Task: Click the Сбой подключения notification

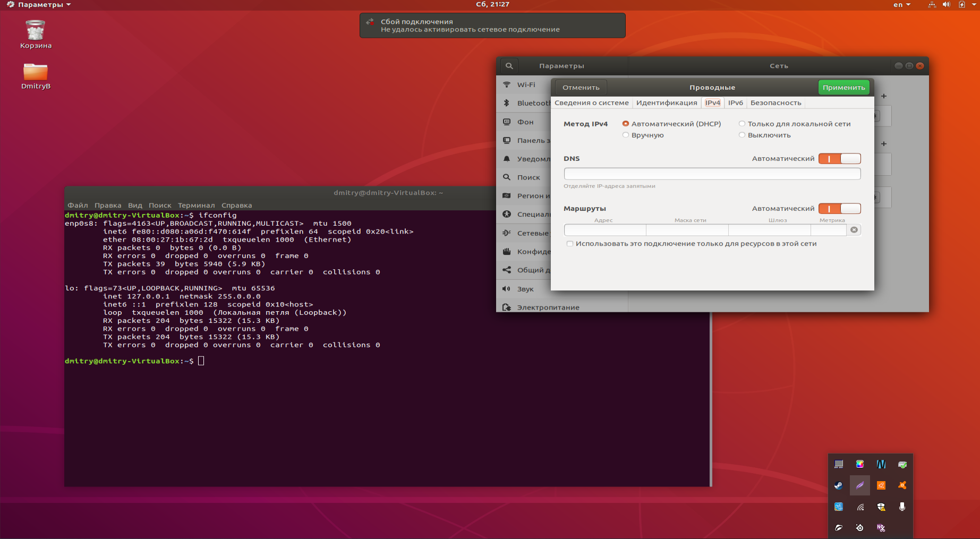Action: (492, 25)
